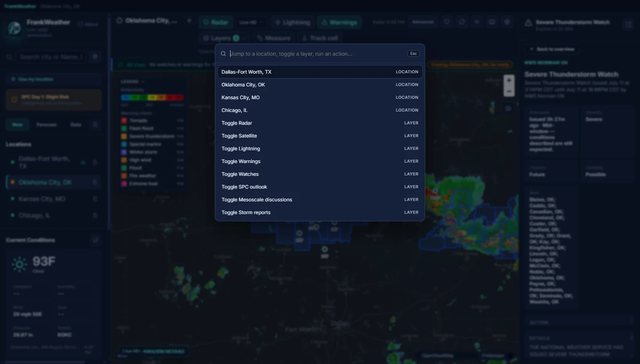Click the heart favorite icon in toolbar
The image size is (640, 364).
(x=447, y=22)
